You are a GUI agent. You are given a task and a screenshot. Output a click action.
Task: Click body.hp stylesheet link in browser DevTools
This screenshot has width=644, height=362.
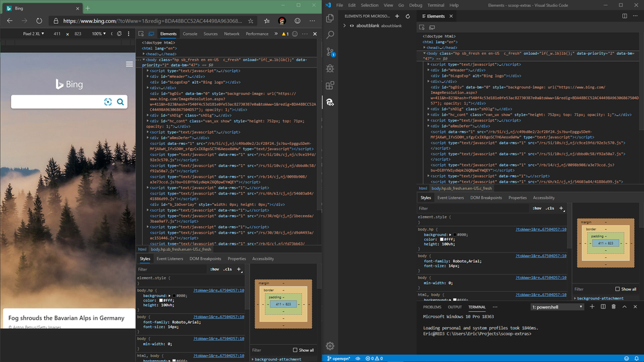tap(219, 290)
